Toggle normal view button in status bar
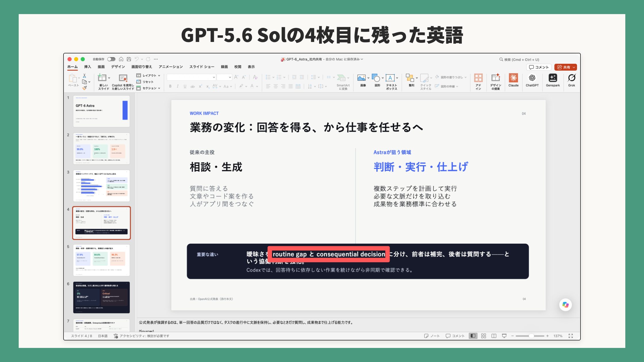The width and height of the screenshot is (644, 362). (x=473, y=336)
